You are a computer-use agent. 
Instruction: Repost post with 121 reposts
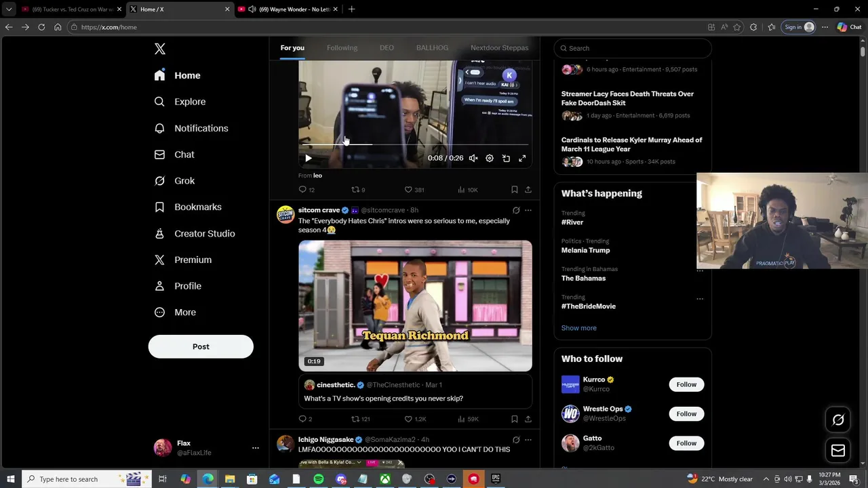click(x=360, y=419)
